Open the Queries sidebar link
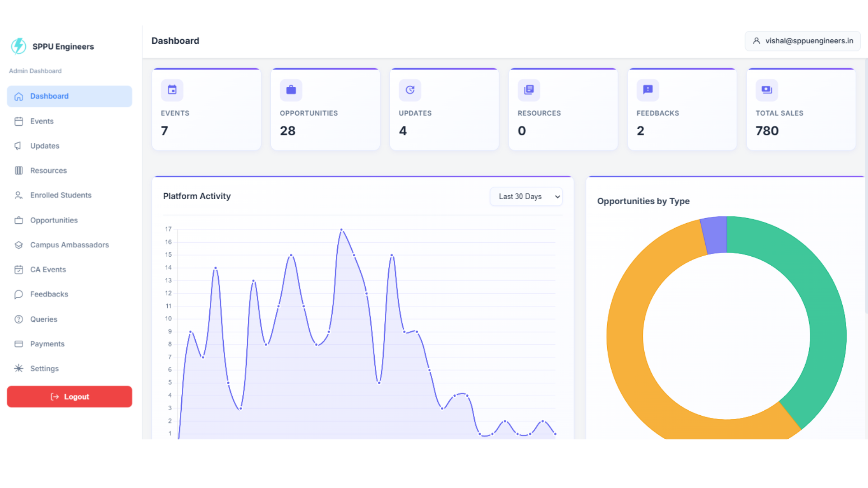This screenshot has height=488, width=868. [43, 319]
